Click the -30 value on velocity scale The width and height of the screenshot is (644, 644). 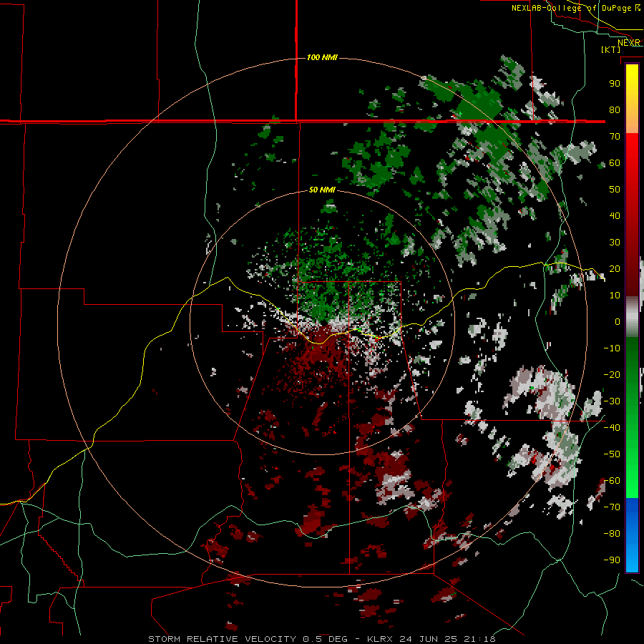coord(612,401)
